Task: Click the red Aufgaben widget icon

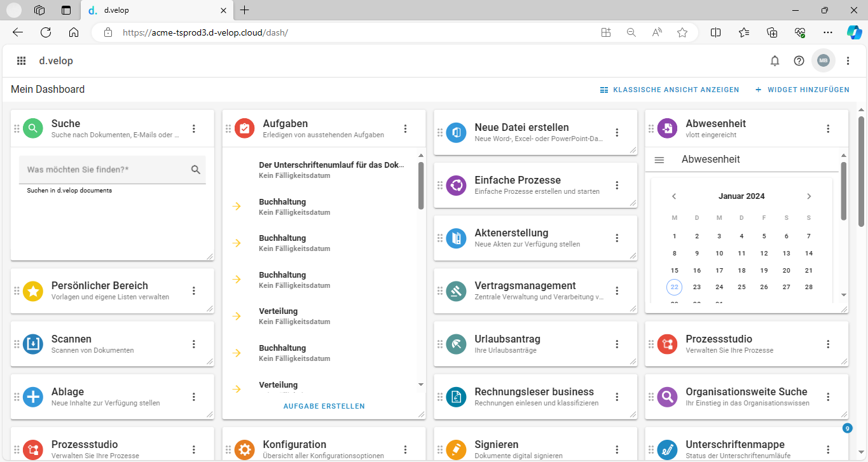Action: click(x=245, y=128)
